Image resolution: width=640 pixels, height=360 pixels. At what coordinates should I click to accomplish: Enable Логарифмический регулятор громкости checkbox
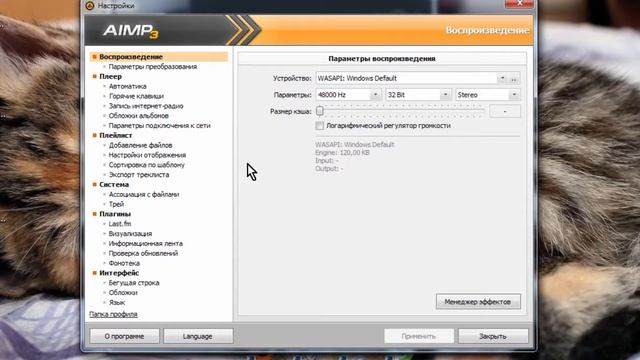tap(320, 126)
